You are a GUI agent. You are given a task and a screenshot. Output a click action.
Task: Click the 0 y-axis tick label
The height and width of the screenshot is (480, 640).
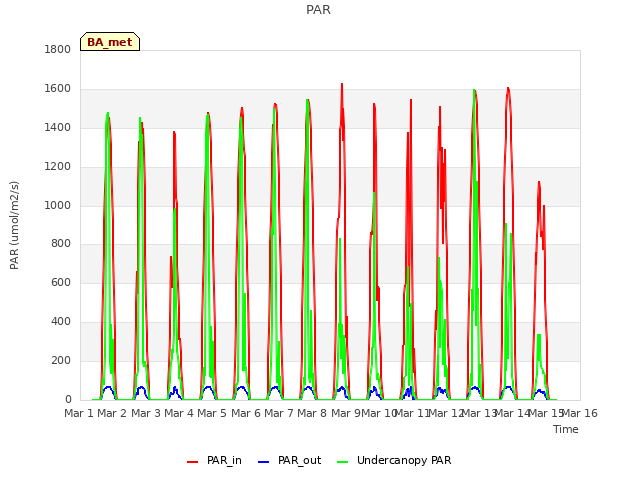pos(68,400)
